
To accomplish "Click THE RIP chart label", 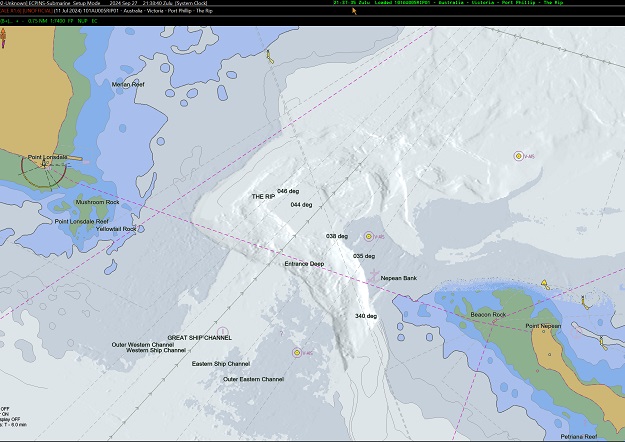I will [x=263, y=197].
